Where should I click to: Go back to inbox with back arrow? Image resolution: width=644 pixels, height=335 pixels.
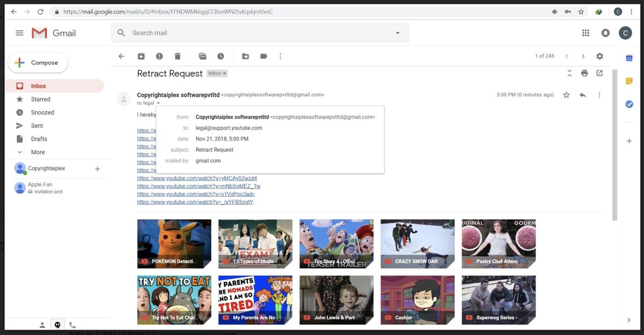click(x=121, y=56)
